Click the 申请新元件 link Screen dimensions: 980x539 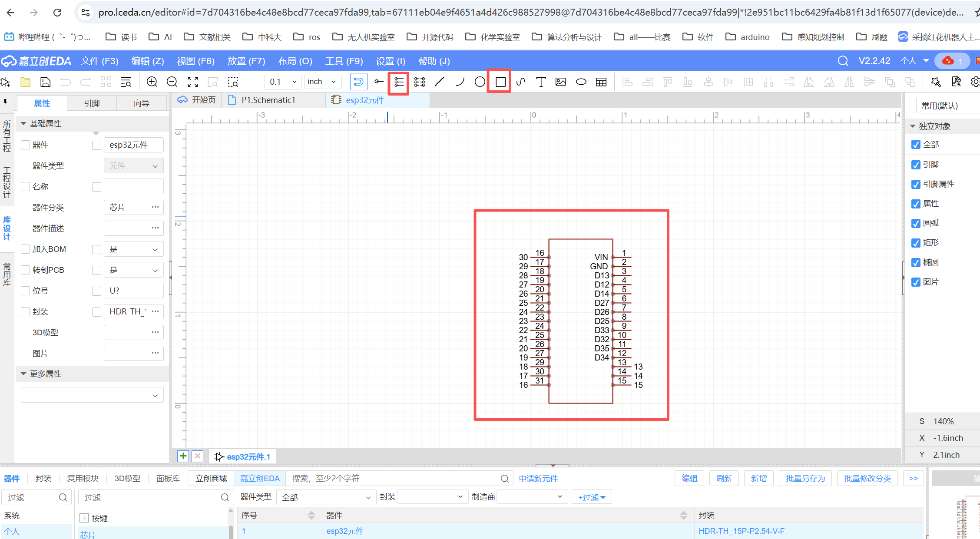tap(538, 478)
